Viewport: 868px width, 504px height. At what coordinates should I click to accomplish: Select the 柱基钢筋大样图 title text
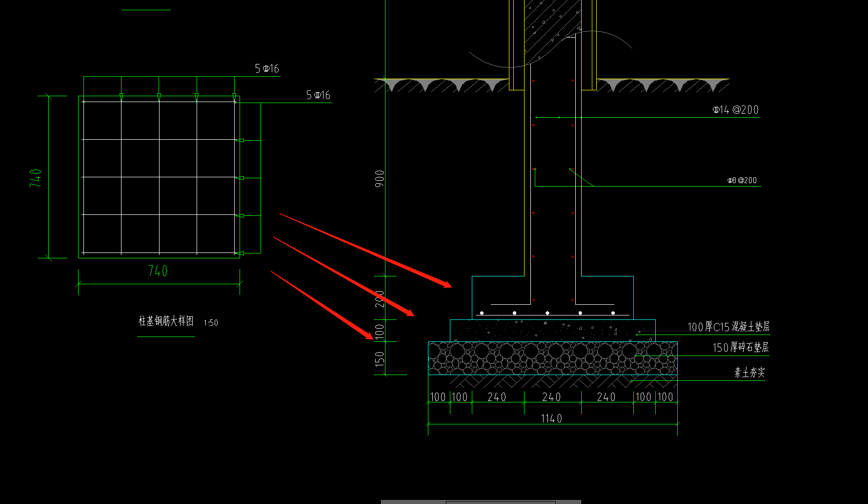coord(166,321)
